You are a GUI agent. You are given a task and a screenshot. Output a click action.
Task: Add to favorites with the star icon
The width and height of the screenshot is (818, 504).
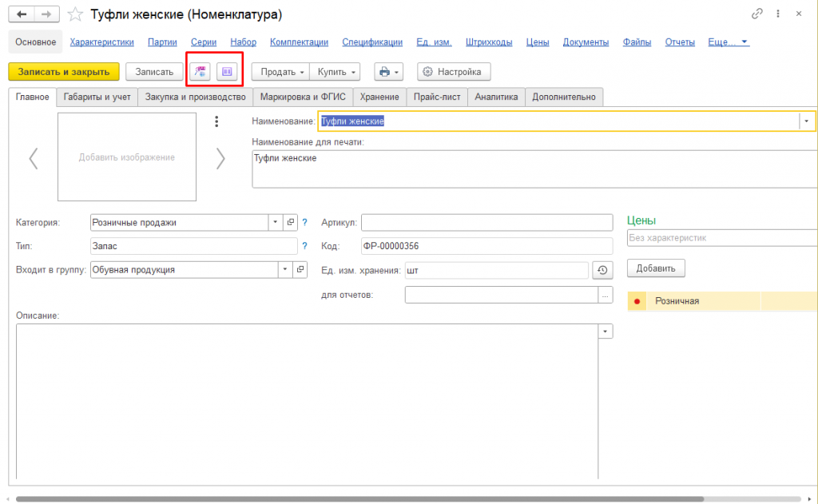tap(75, 14)
